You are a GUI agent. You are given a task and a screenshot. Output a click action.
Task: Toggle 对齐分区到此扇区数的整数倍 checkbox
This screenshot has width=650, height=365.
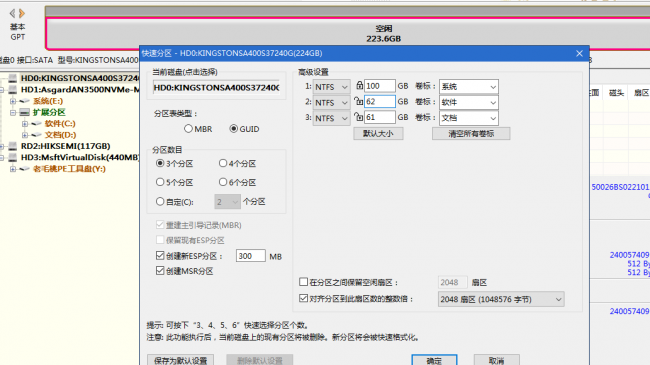[303, 298]
